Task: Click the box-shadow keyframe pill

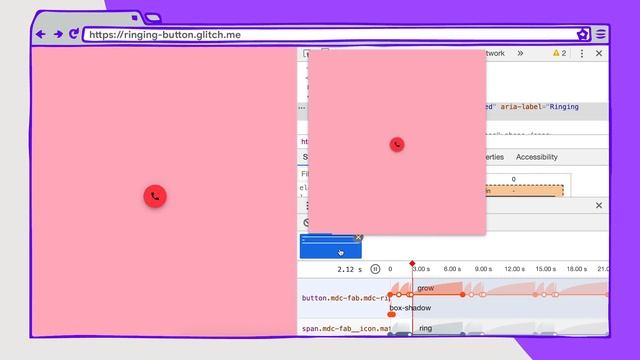Action: pyautogui.click(x=391, y=314)
